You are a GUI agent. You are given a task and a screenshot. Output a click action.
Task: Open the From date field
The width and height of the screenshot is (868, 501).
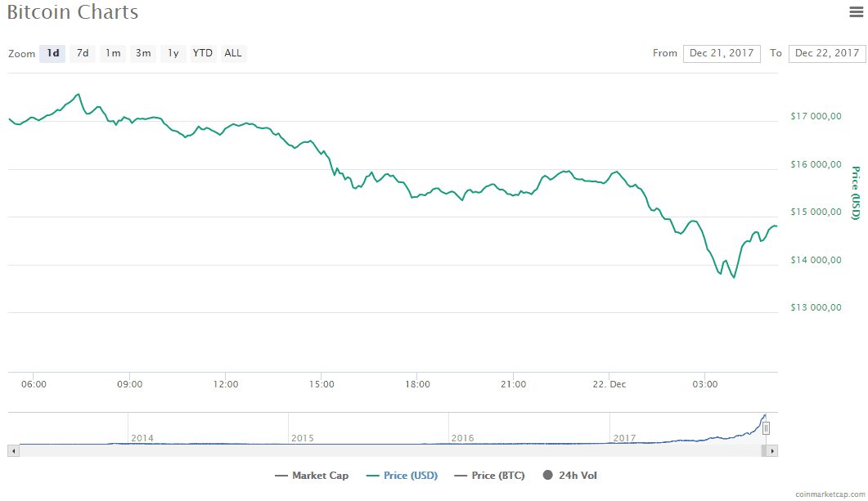(x=722, y=53)
